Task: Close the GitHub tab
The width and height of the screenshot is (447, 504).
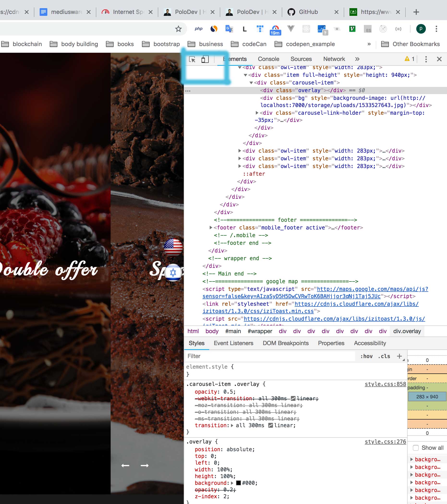Action: point(336,12)
